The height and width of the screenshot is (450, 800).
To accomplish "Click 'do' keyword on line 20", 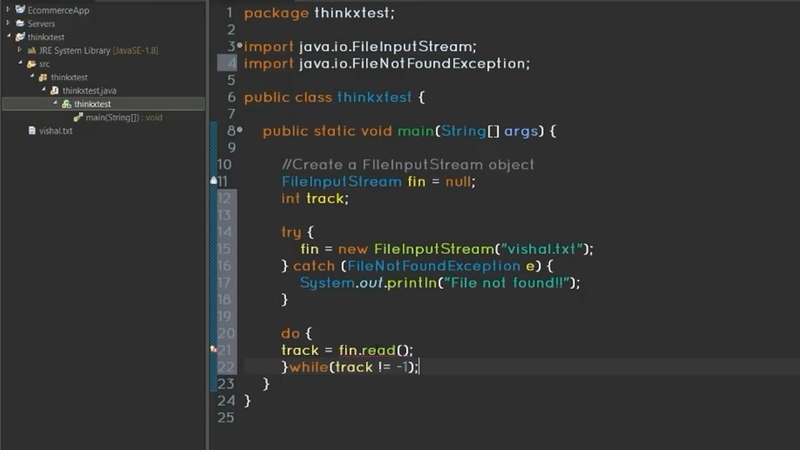I will 290,333.
